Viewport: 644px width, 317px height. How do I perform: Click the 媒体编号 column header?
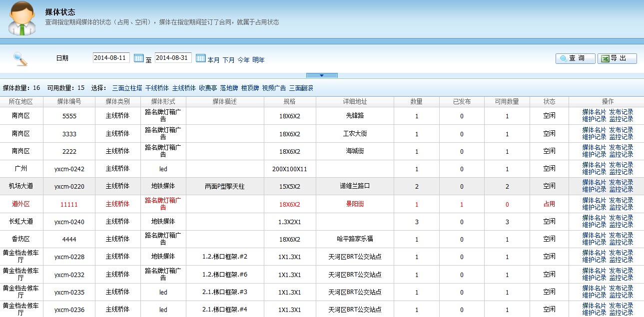tap(69, 101)
